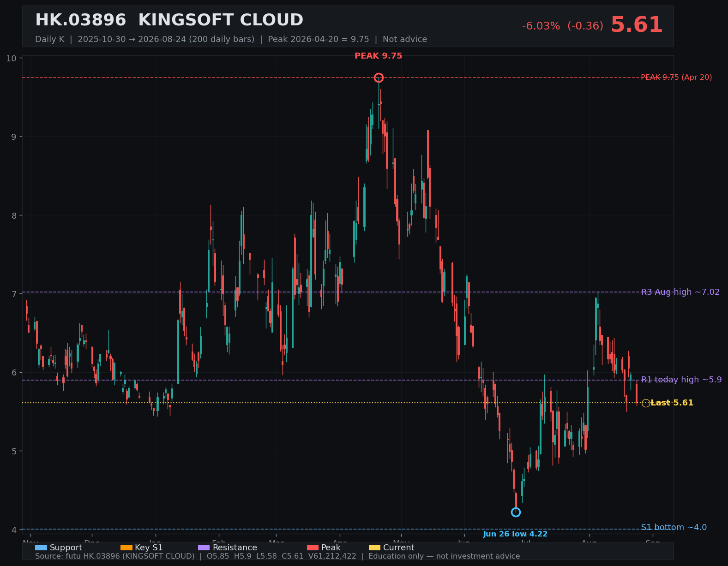Image resolution: width=728 pixels, height=566 pixels.
Task: Click the Daily K date range subtitle
Action: point(231,39)
